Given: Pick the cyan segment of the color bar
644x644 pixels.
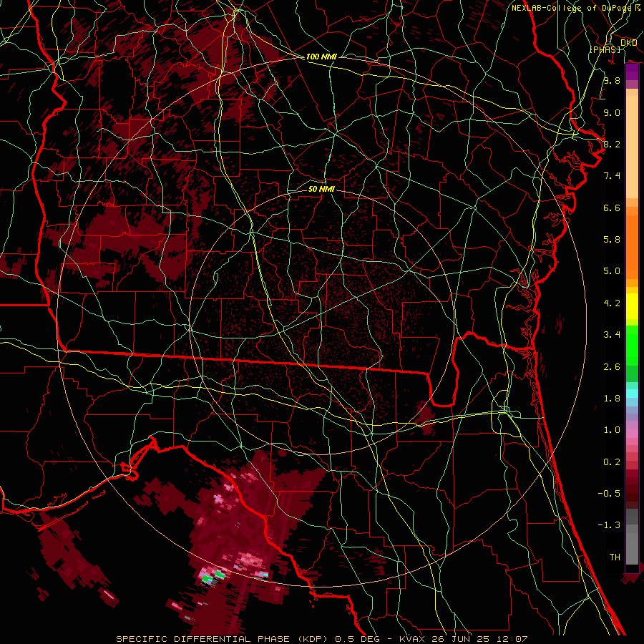Looking at the screenshot, I should tap(632, 394).
